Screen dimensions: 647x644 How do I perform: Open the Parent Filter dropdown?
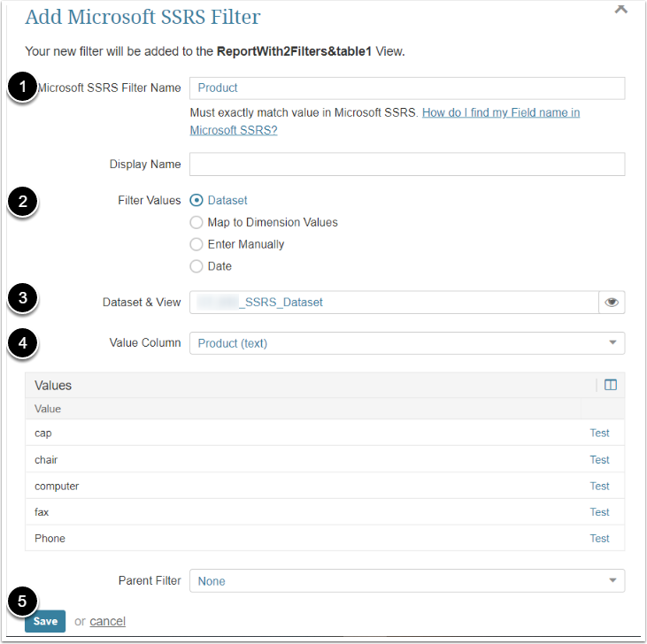407,581
